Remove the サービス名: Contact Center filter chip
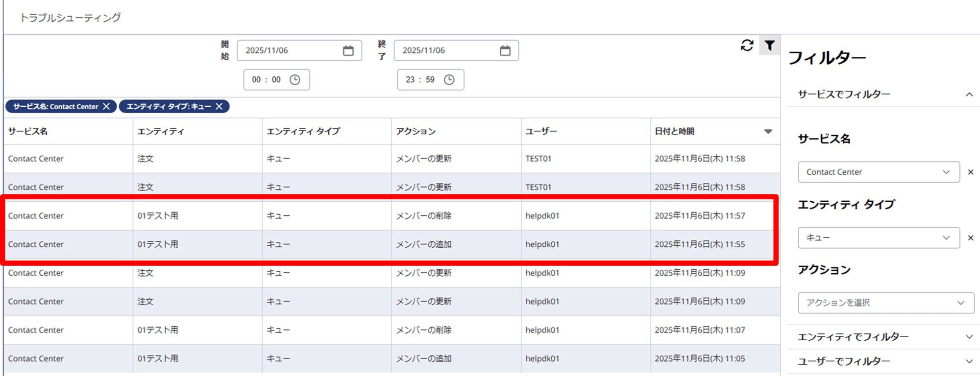The width and height of the screenshot is (980, 376). pos(106,106)
